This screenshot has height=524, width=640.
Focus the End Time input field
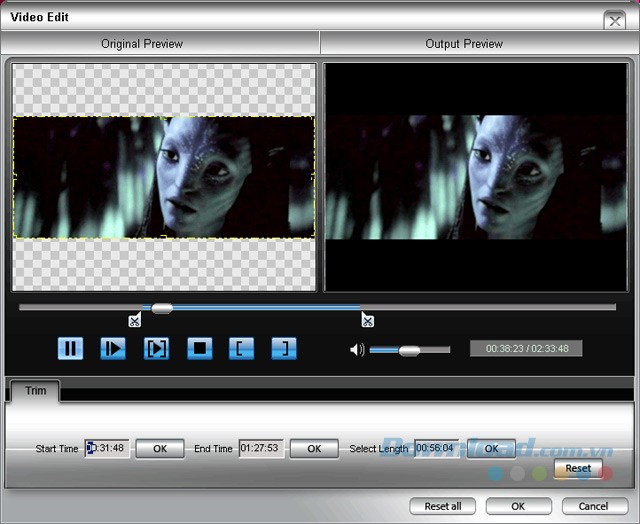(260, 448)
